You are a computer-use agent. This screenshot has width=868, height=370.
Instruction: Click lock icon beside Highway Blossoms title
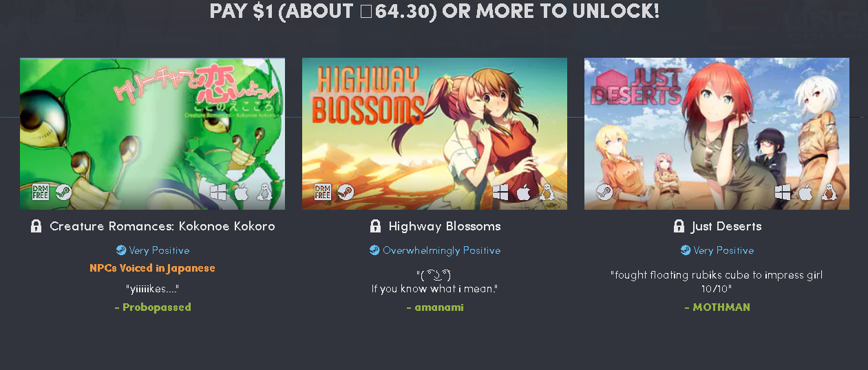pos(375,226)
